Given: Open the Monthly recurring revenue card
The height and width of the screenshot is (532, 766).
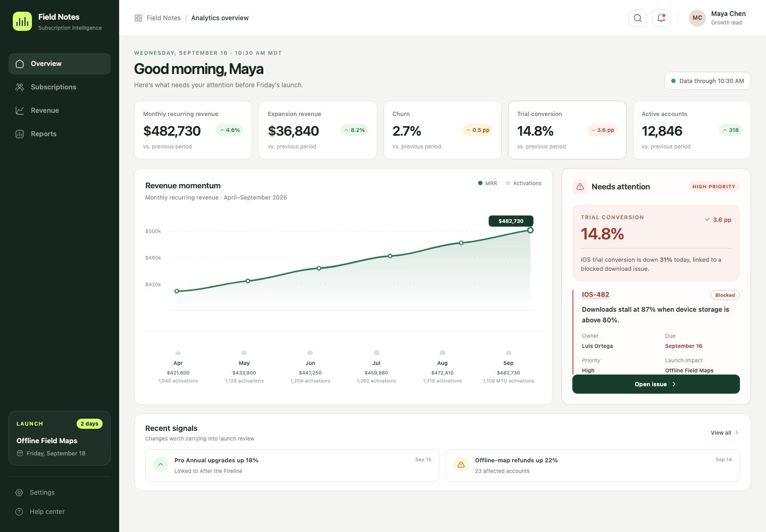Looking at the screenshot, I should pos(193,130).
